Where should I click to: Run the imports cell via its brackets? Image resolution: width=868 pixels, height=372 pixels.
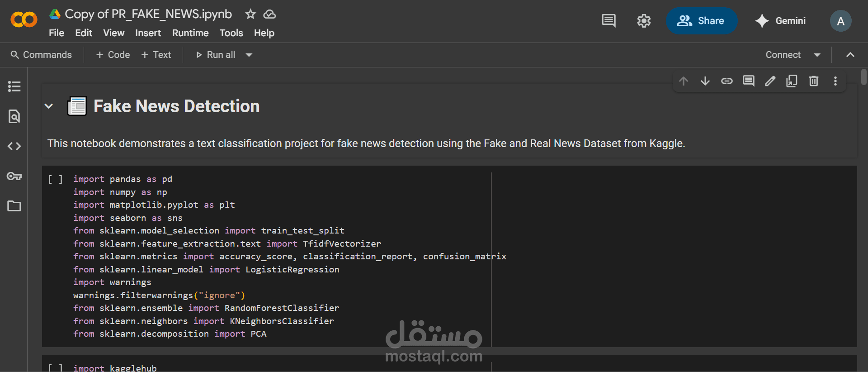click(55, 179)
